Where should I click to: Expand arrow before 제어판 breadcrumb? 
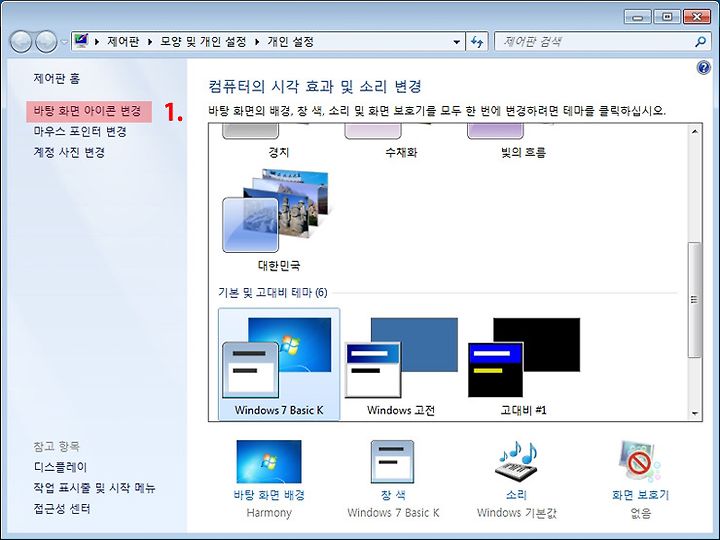click(97, 42)
